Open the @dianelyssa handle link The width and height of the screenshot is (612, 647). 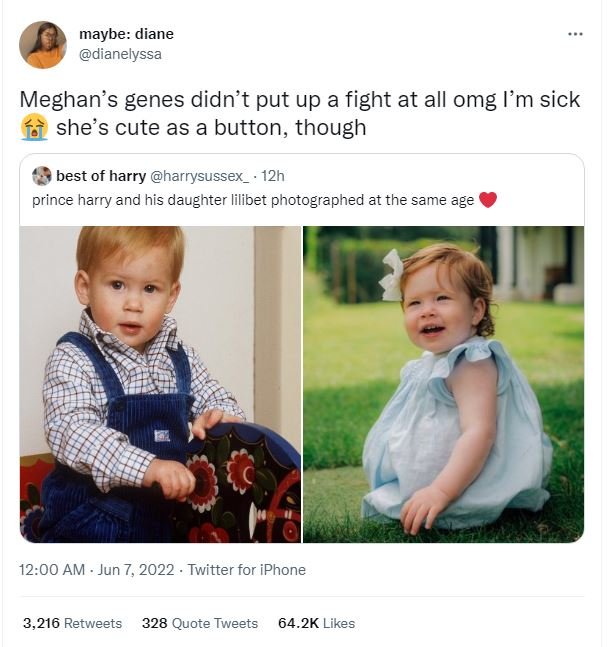click(x=120, y=54)
